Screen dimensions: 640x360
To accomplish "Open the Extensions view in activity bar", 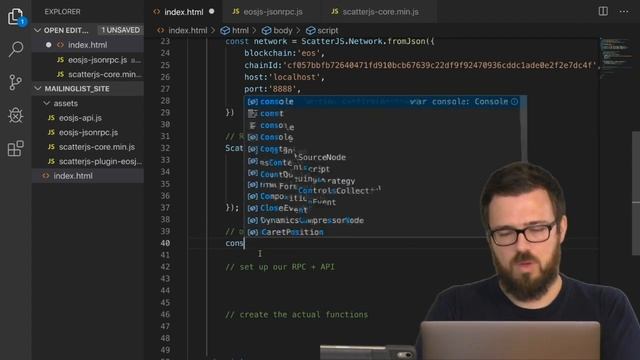I will (x=16, y=148).
